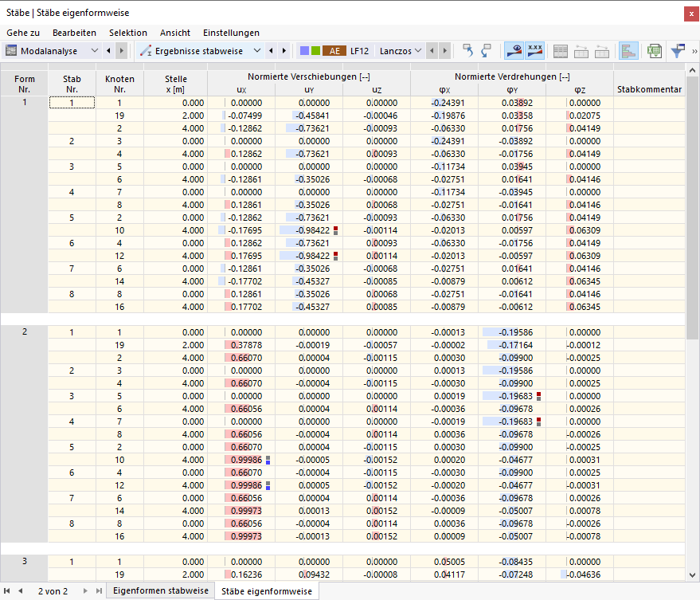Open the Einstellungen menu
The image size is (700, 600).
[231, 33]
